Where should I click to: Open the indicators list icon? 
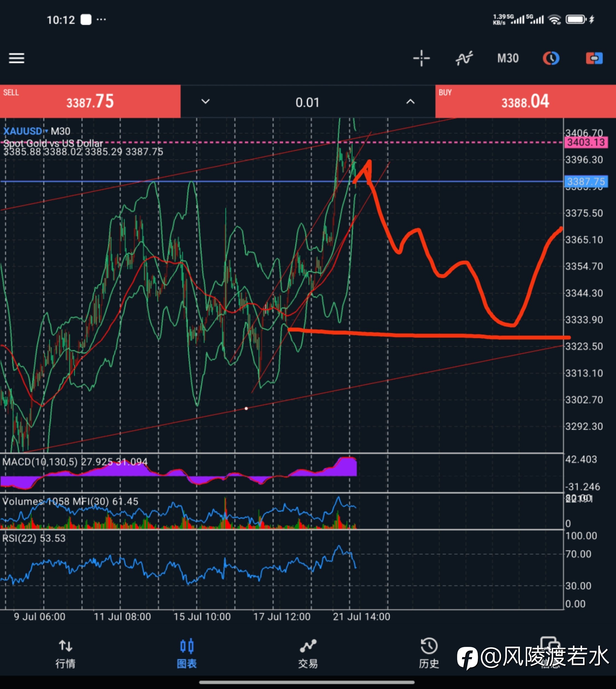[x=464, y=58]
